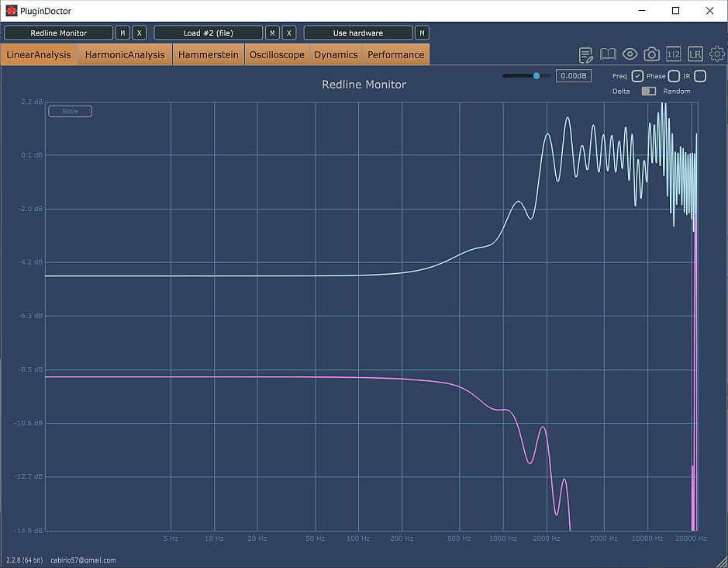Click the PluginDoctor app logo
Viewport: 728px width, 568px height.
click(x=11, y=10)
